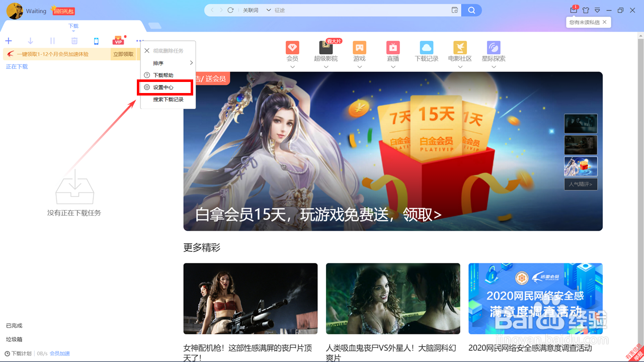Open the 电影社区 icon
The height and width of the screenshot is (362, 644).
click(x=460, y=48)
